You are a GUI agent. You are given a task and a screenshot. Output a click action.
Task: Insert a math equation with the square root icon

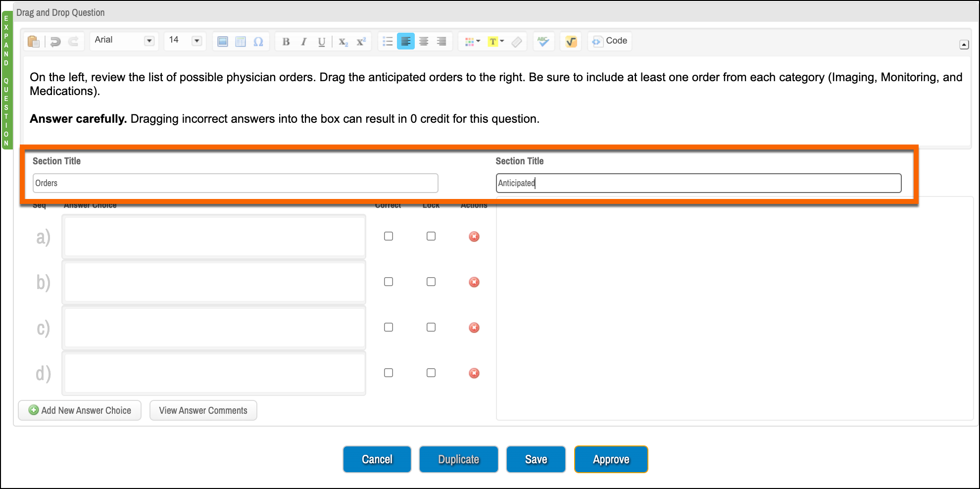pyautogui.click(x=570, y=42)
